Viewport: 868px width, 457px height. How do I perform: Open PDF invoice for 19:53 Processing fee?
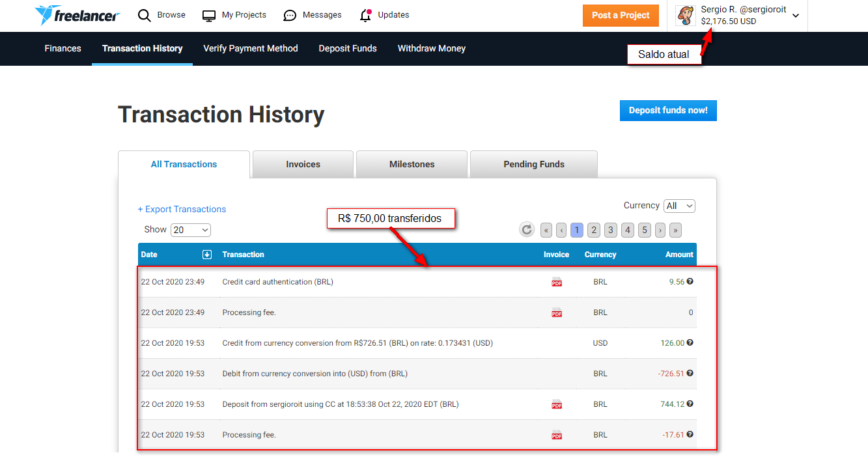pos(557,435)
